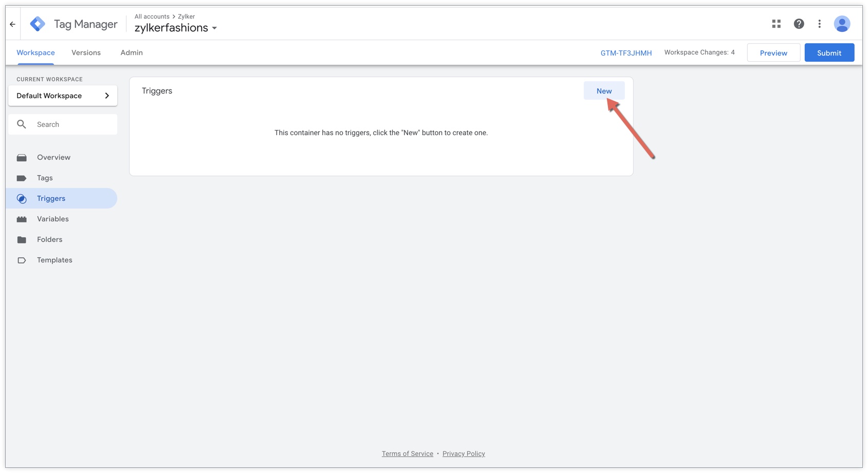This screenshot has height=473, width=868.
Task: Open the Privacy Policy link
Action: pyautogui.click(x=464, y=454)
